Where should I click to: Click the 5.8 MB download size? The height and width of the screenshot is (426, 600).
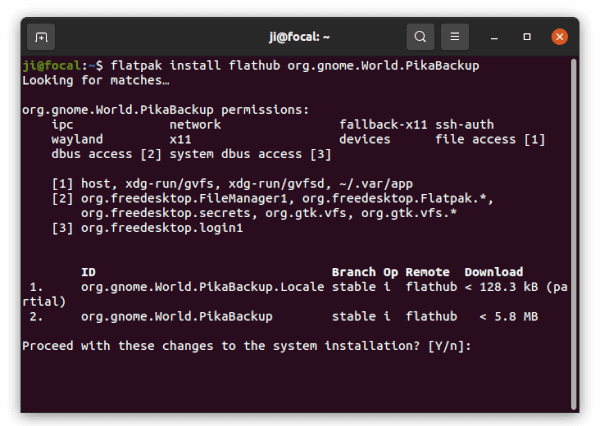(x=516, y=317)
